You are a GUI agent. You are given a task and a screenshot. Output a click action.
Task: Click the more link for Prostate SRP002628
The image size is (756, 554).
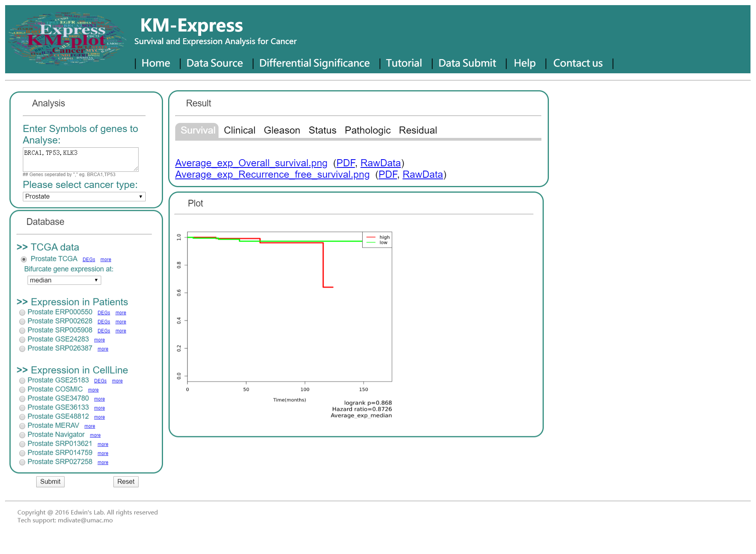point(122,322)
